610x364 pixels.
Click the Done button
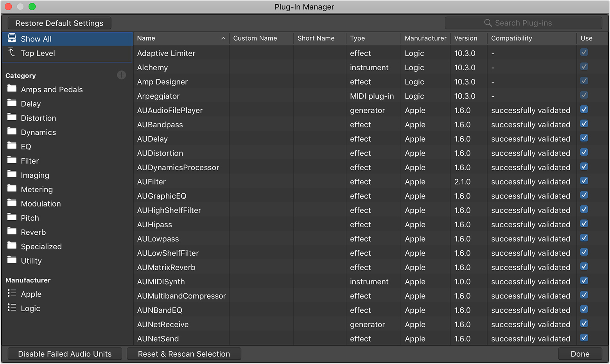point(580,354)
